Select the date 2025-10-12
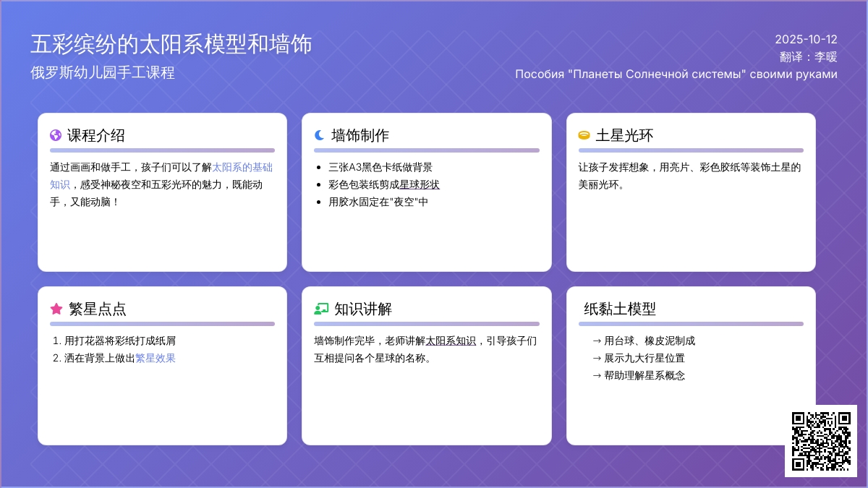This screenshot has height=488, width=868. click(806, 40)
